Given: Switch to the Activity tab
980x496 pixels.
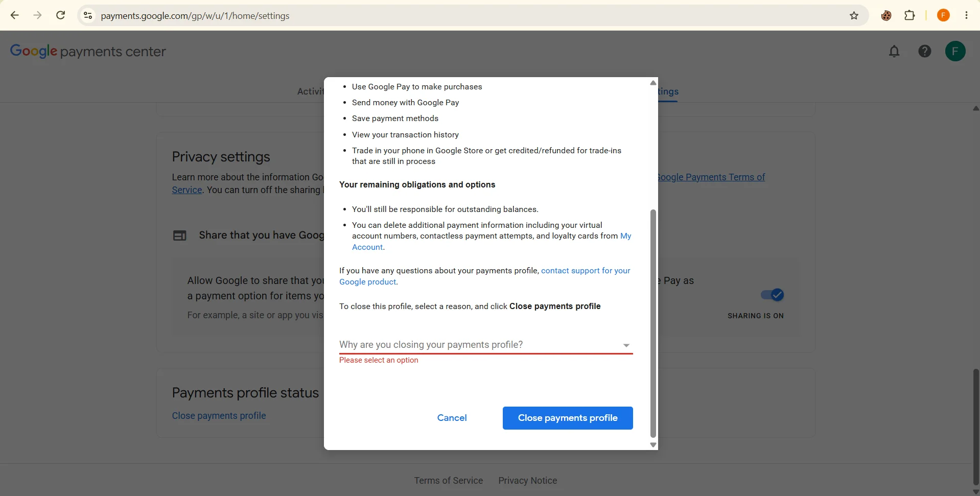Looking at the screenshot, I should click(311, 91).
